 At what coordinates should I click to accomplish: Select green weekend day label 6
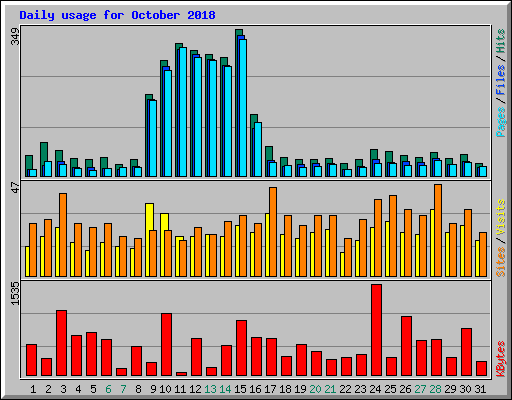[108, 389]
